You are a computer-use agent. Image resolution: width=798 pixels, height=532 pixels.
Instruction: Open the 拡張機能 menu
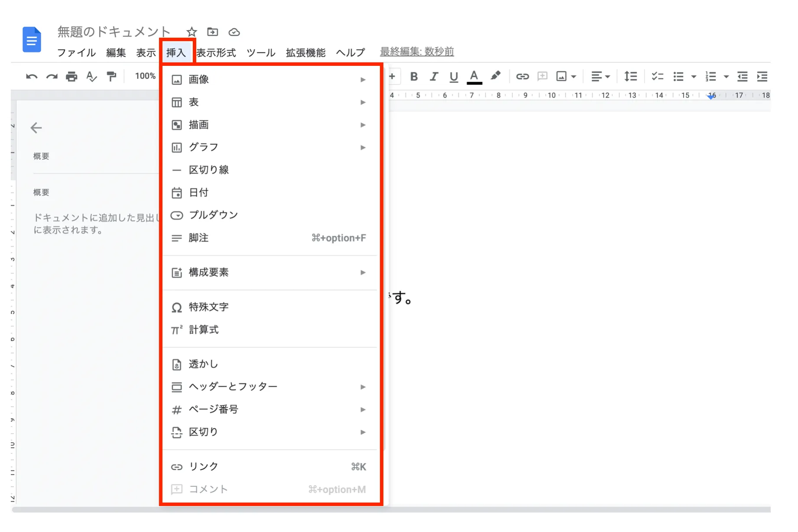click(x=306, y=53)
